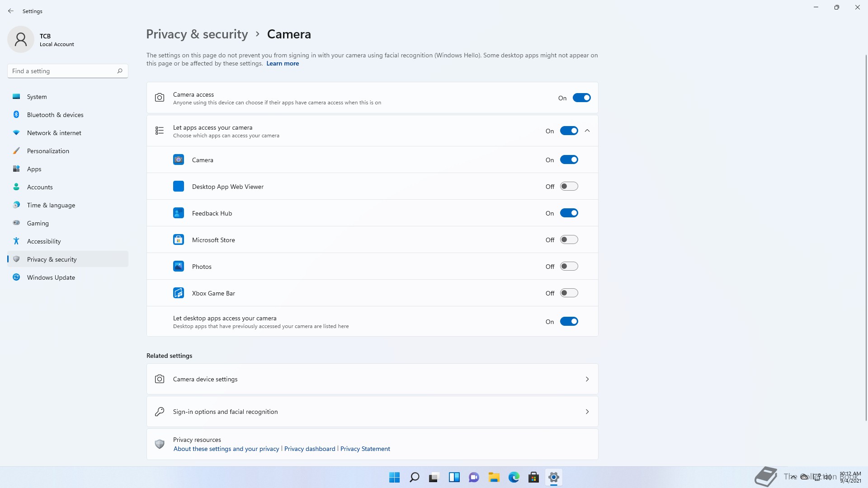
Task: Open Widgets from the taskbar
Action: click(x=454, y=477)
